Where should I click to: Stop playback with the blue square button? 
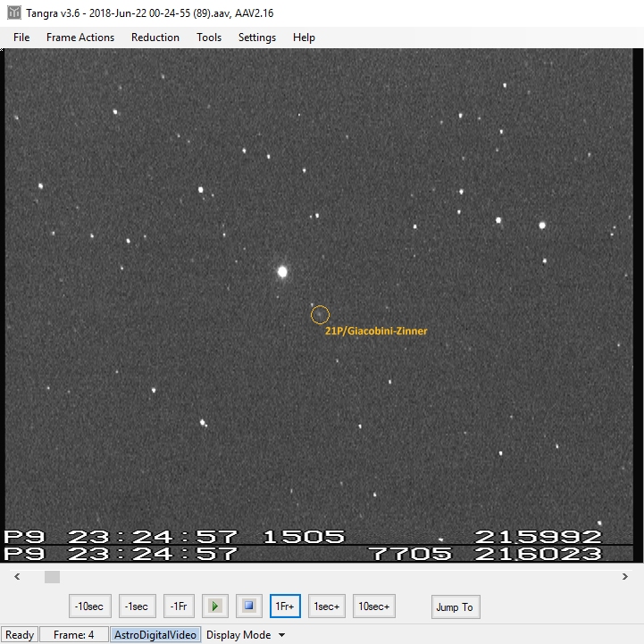pyautogui.click(x=249, y=606)
